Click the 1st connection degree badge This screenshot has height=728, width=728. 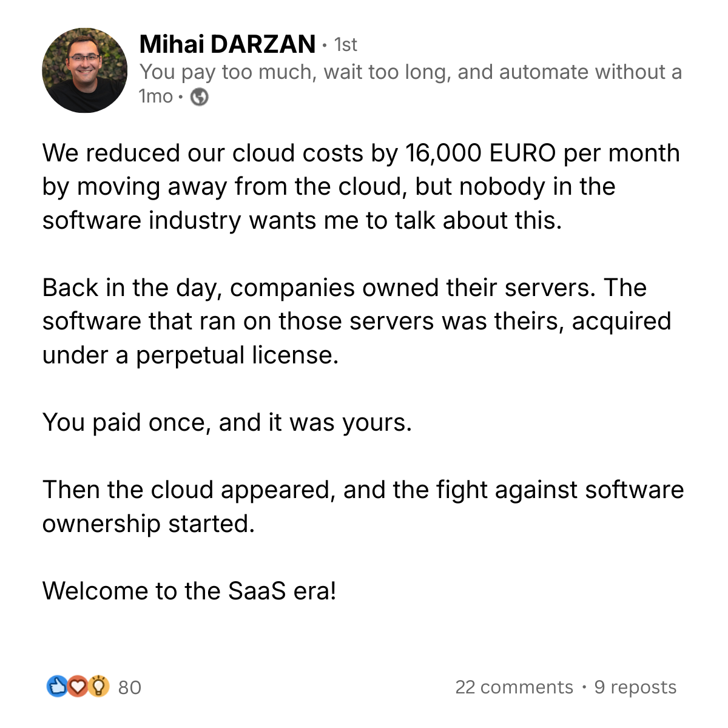coord(346,45)
